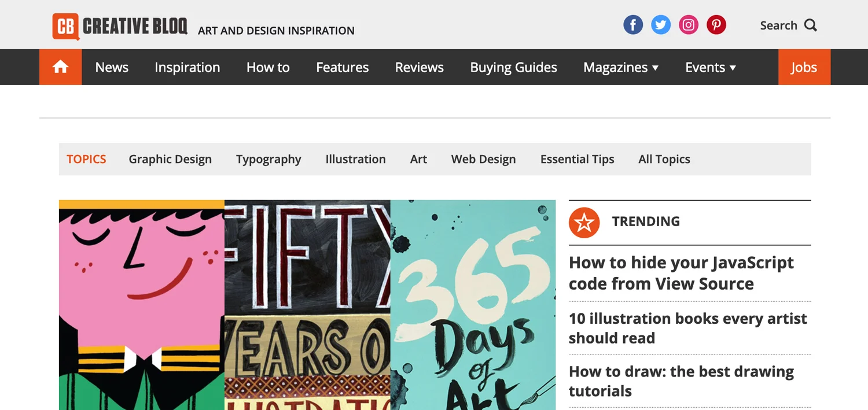Open the Reviews section
868x410 pixels.
click(x=420, y=67)
